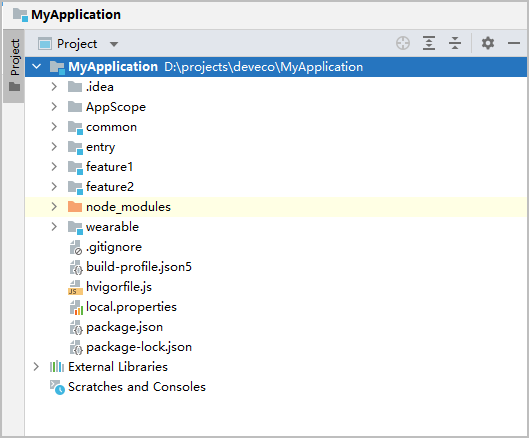Open the Project view dropdown arrow
The image size is (529, 438).
pyautogui.click(x=114, y=44)
